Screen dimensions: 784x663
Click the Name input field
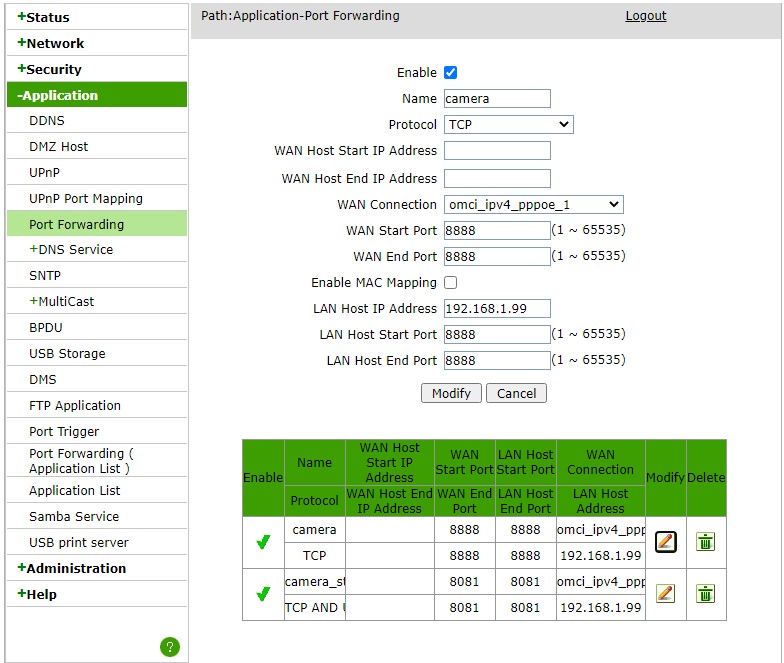[x=498, y=98]
